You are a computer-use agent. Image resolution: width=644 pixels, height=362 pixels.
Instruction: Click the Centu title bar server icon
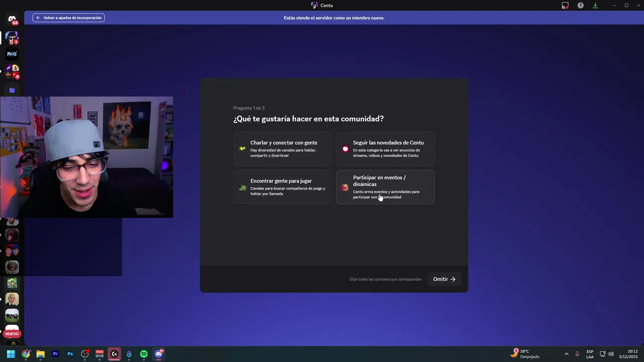(x=314, y=6)
